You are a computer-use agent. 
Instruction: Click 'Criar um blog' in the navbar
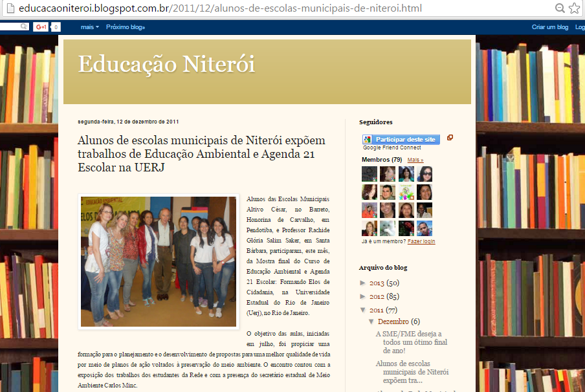click(550, 27)
